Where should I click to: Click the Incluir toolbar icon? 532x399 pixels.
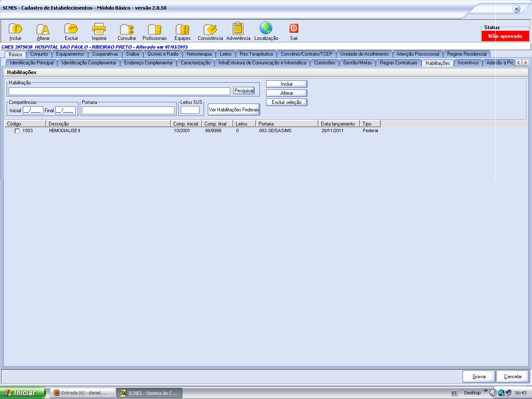(x=15, y=29)
